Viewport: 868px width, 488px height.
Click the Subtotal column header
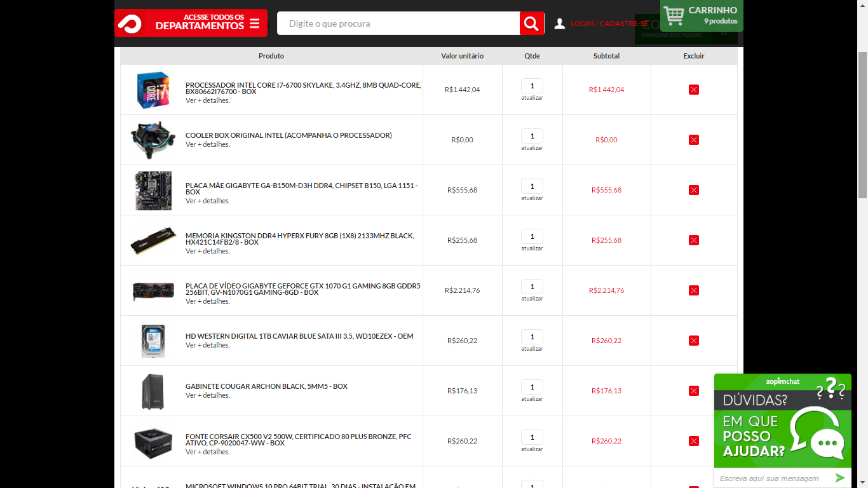[607, 56]
